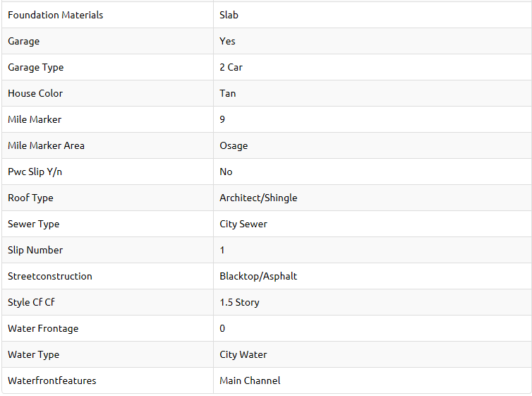Image resolution: width=532 pixels, height=396 pixels.
Task: Select the Mile Marker Area label
Action: (x=46, y=145)
